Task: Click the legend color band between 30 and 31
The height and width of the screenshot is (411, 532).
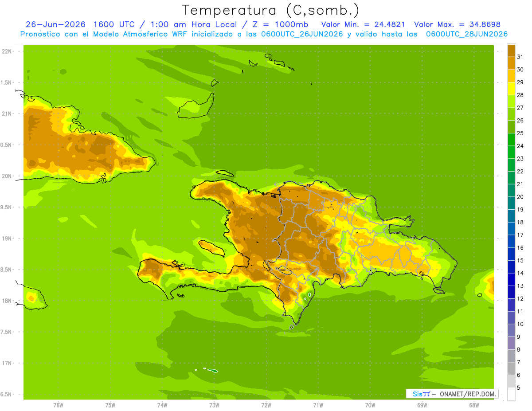Action: pos(511,63)
